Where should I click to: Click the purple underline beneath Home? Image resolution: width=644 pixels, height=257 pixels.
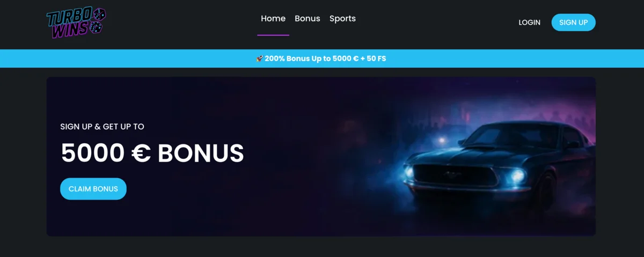pyautogui.click(x=273, y=35)
